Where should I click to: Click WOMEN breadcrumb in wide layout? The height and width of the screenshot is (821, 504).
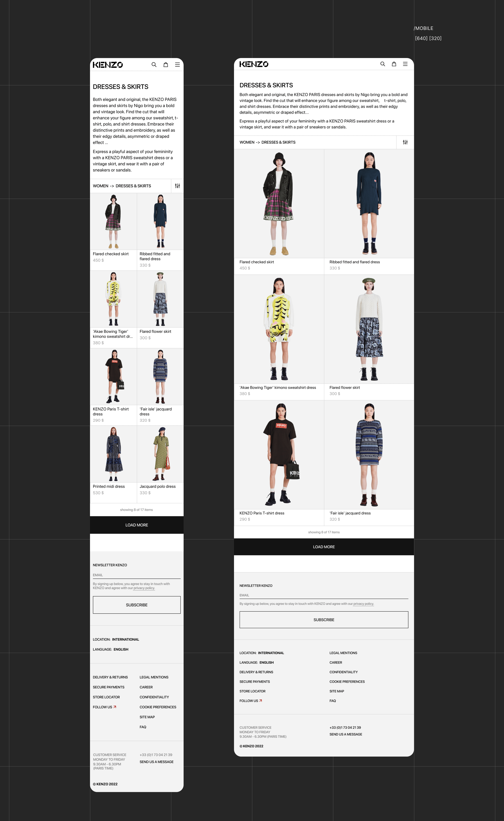pos(247,142)
